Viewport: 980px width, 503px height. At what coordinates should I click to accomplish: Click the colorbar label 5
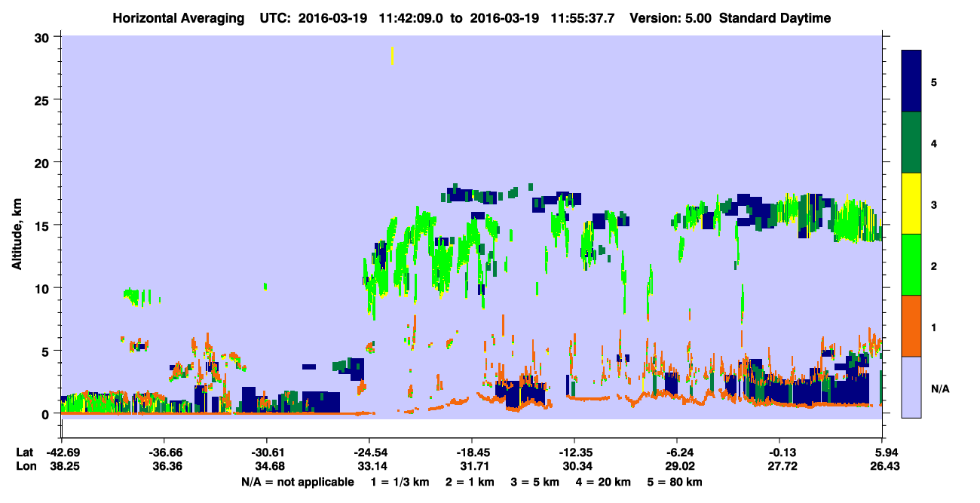(934, 81)
